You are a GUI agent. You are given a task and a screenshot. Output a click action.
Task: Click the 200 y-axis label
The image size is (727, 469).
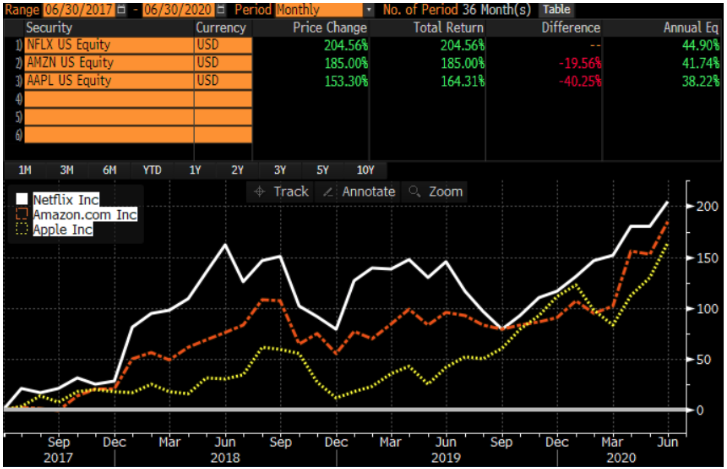click(x=708, y=206)
